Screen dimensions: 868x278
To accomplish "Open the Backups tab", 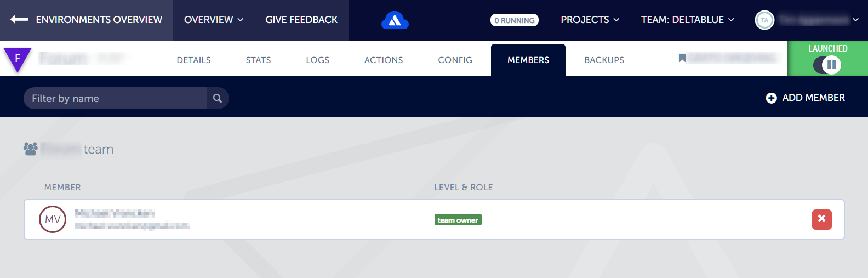I will pos(604,60).
